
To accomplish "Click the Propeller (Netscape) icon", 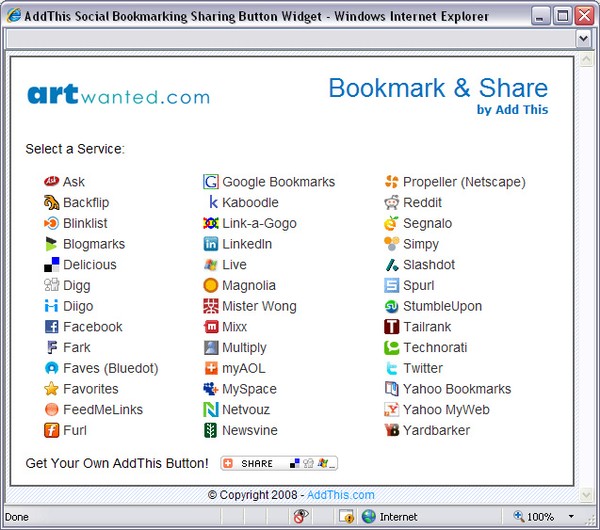I will pyautogui.click(x=391, y=181).
